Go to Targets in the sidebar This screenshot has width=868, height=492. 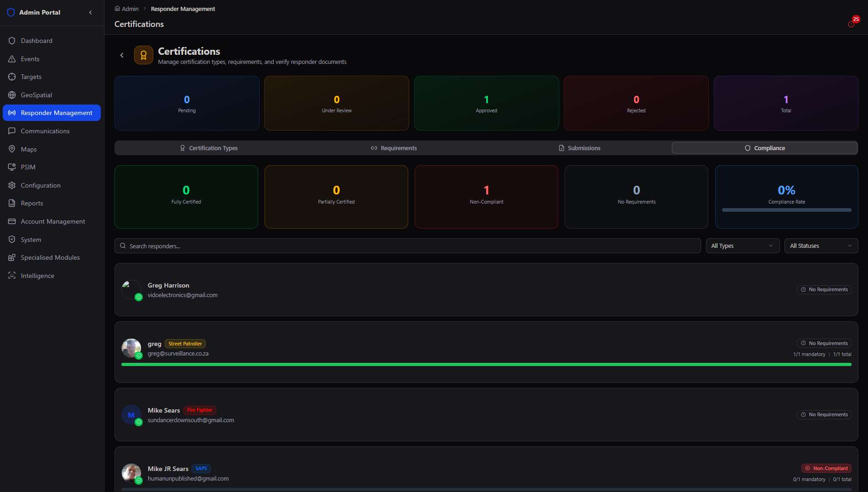click(x=52, y=77)
